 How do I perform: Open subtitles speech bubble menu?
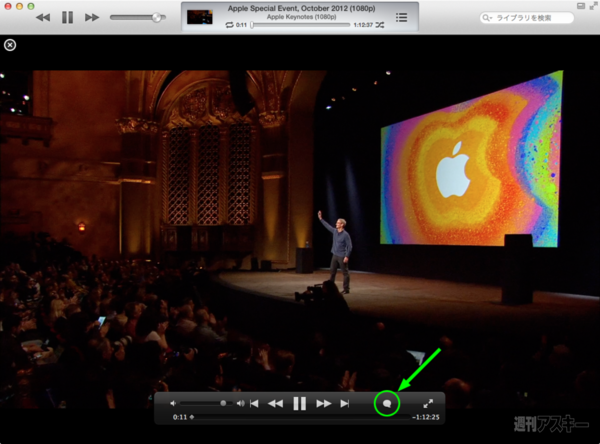pos(387,403)
